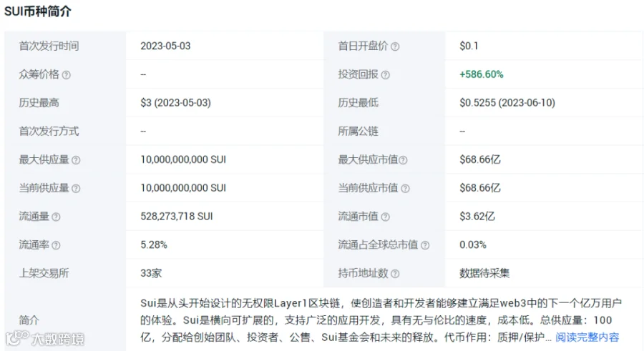Select all-time high $3 (2023-05-03)
The height and width of the screenshot is (351, 644).
(175, 103)
